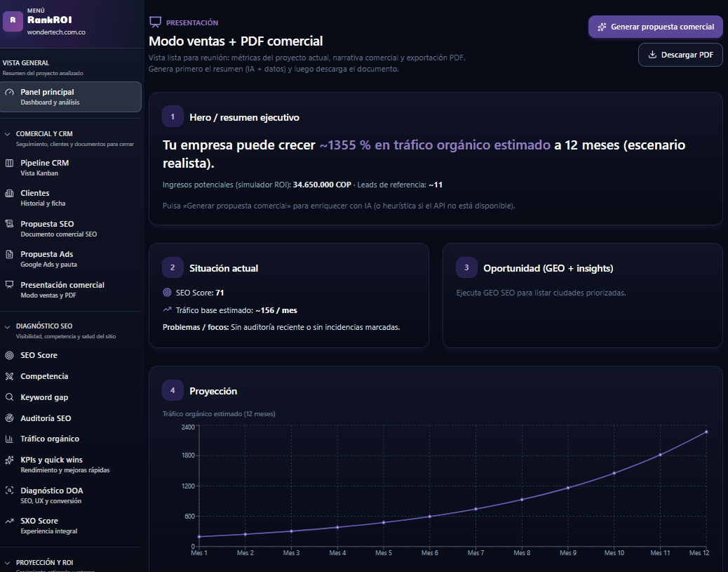Go to Propuesta Ads menu entry
This screenshot has width=728, height=572.
tap(71, 259)
